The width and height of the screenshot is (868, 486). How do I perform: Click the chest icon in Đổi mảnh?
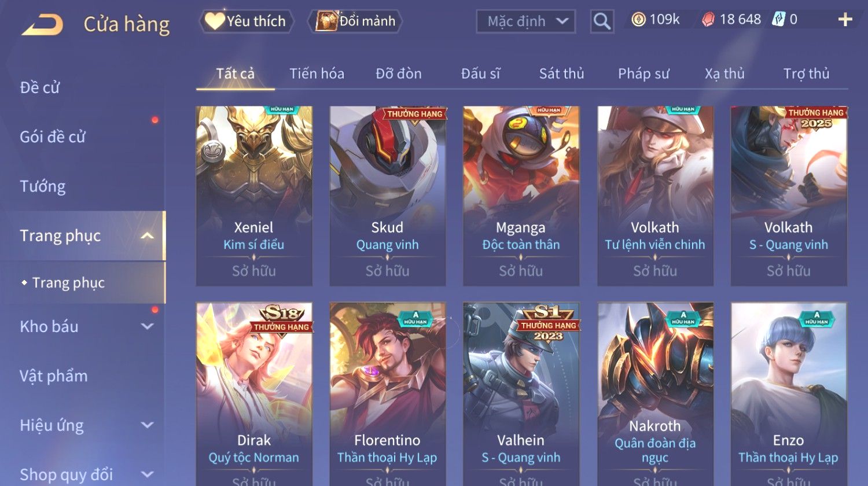click(x=326, y=21)
